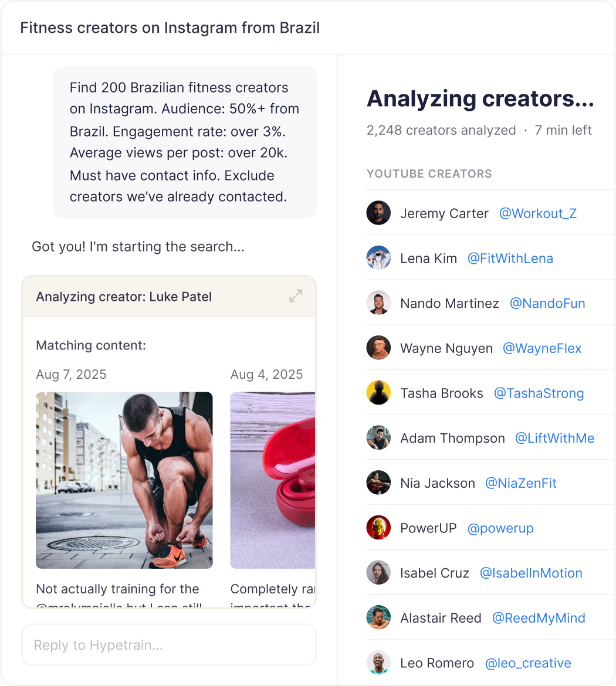Open the @ReedMyMind handle link
The image size is (616, 686).
point(539,618)
